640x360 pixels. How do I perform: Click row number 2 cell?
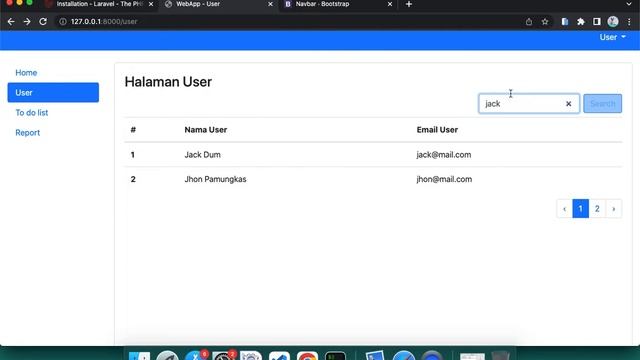133,179
